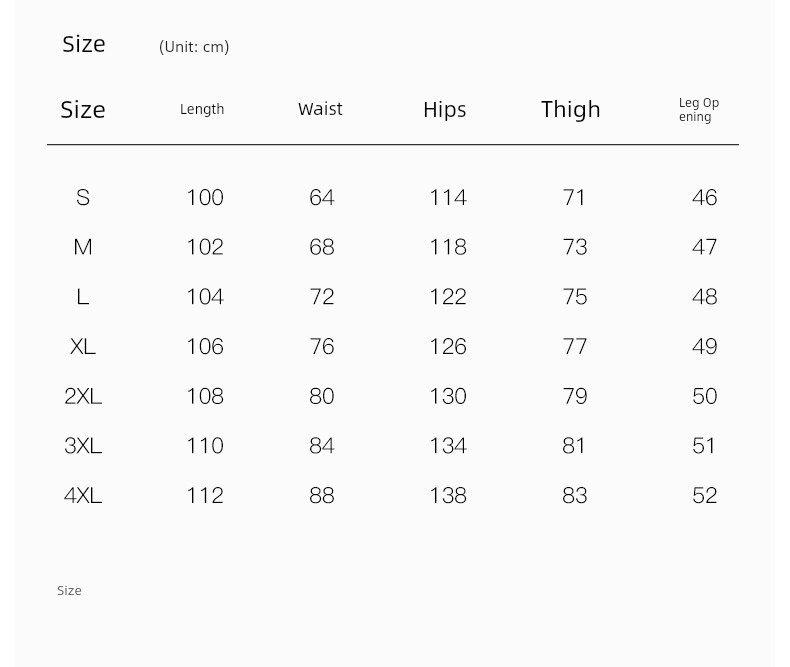Screen dimensions: 790x667
Task: Select the L size row label
Action: [x=83, y=297]
